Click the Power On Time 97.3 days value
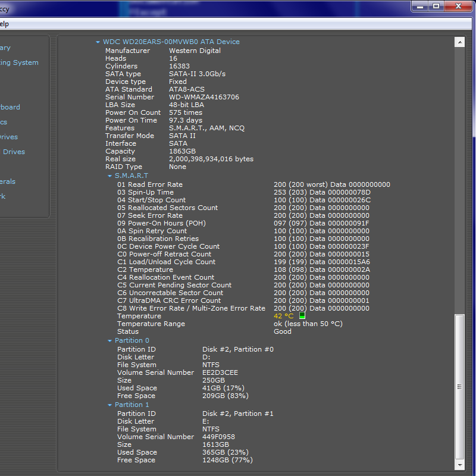The image size is (476, 476). 186,121
